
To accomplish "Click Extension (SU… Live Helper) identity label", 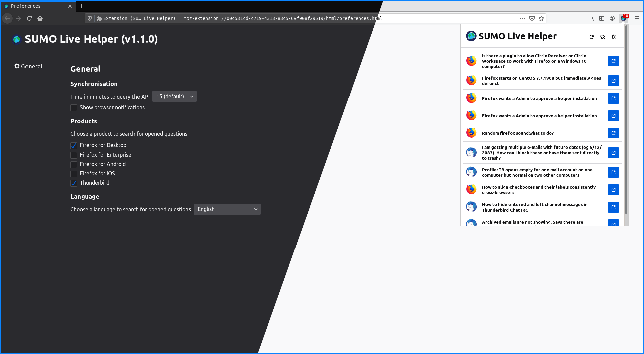I will point(136,18).
